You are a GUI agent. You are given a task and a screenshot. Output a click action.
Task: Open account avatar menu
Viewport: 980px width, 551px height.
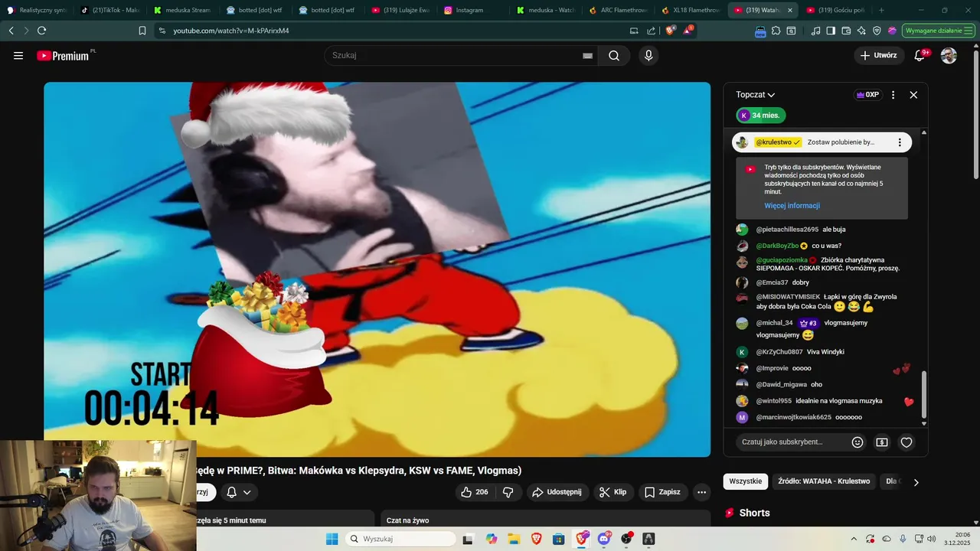click(x=949, y=56)
